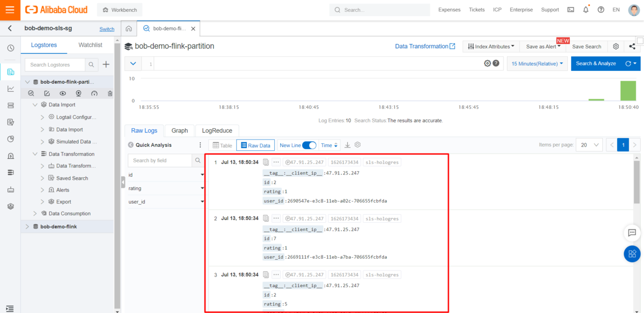Viewport: 644px width, 313px height.
Task: Download logs with the download icon
Action: [347, 145]
